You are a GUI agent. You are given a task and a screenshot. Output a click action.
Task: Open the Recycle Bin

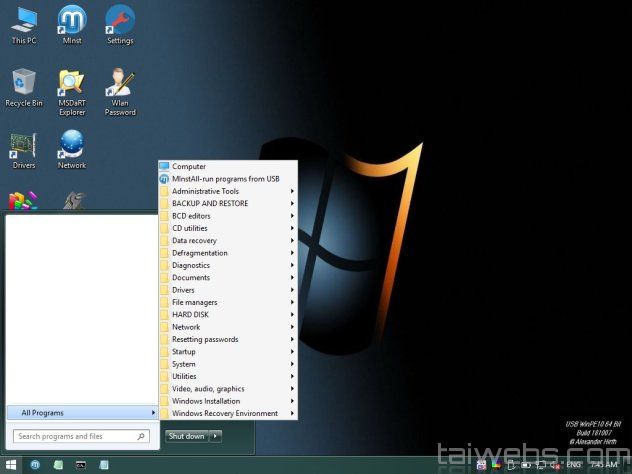pos(24,84)
